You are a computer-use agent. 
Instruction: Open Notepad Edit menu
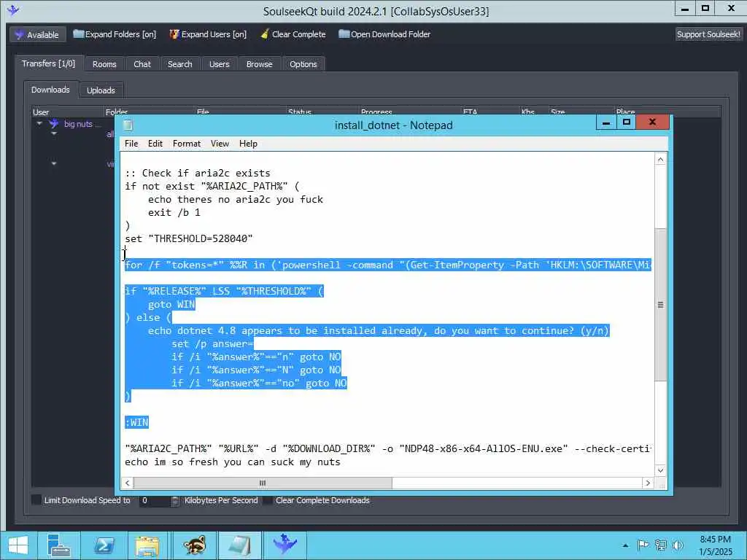[x=155, y=144]
